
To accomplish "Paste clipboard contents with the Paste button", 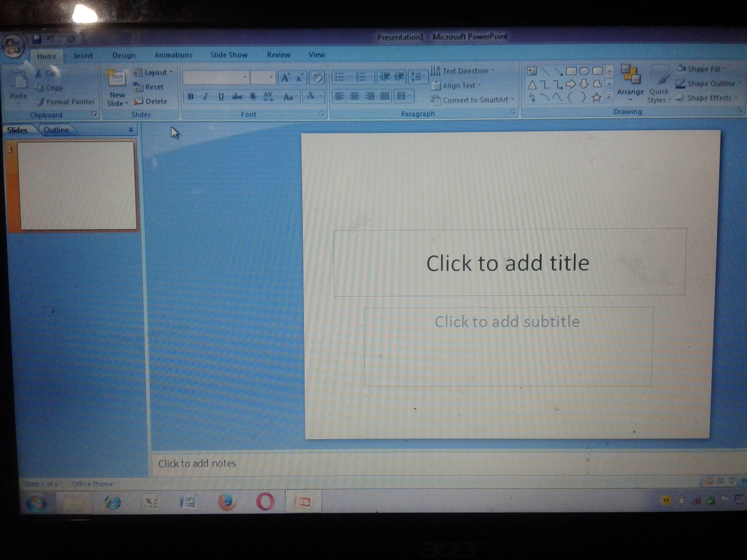I will (19, 86).
